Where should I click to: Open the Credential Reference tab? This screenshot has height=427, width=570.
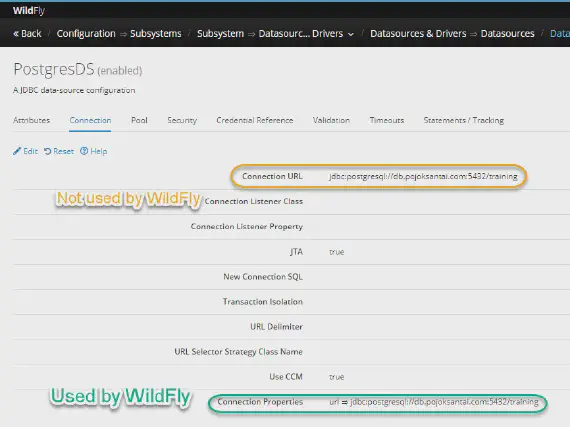click(255, 120)
